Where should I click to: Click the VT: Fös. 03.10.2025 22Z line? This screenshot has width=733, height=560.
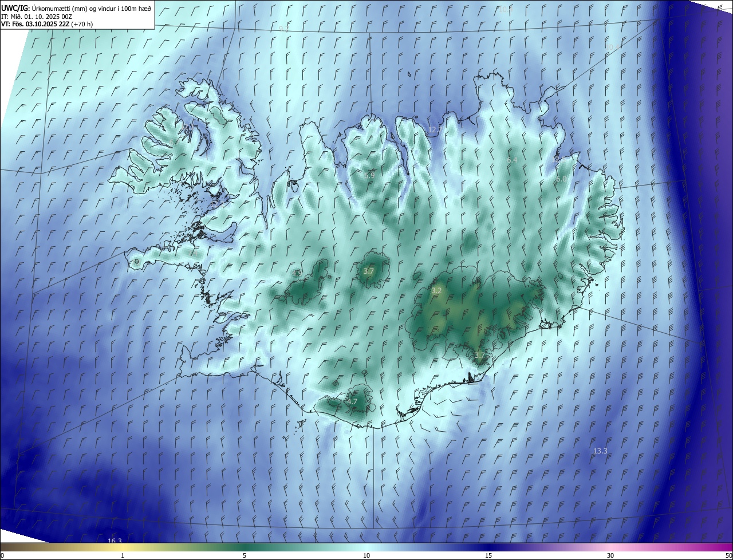47,24
